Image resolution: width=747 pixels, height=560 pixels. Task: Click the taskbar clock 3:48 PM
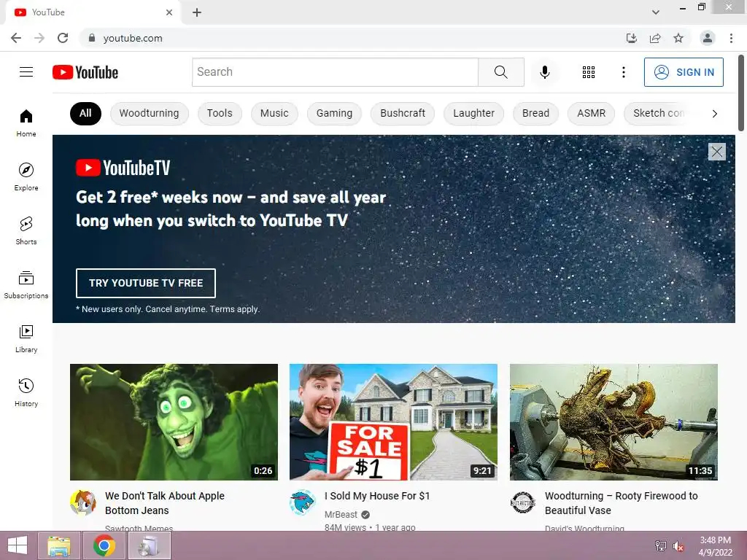[715, 540]
